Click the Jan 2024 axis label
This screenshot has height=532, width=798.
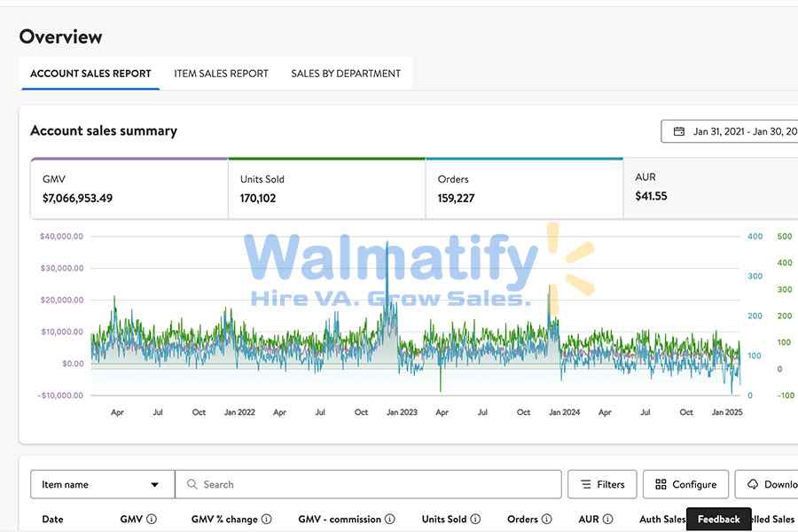click(564, 411)
